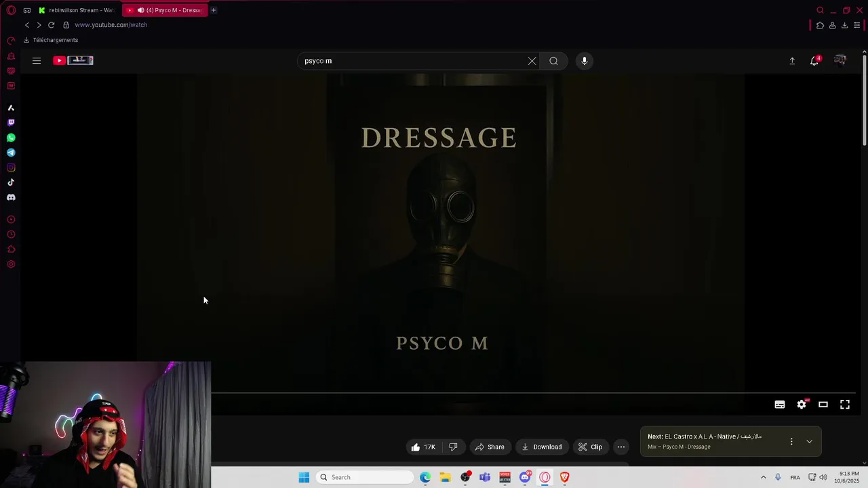Download the video
This screenshot has height=488, width=868.
tap(542, 447)
